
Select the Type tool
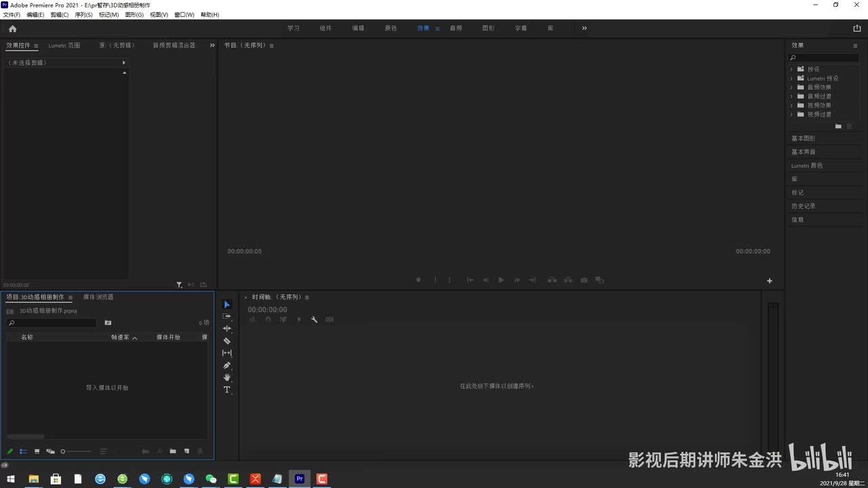coord(227,390)
